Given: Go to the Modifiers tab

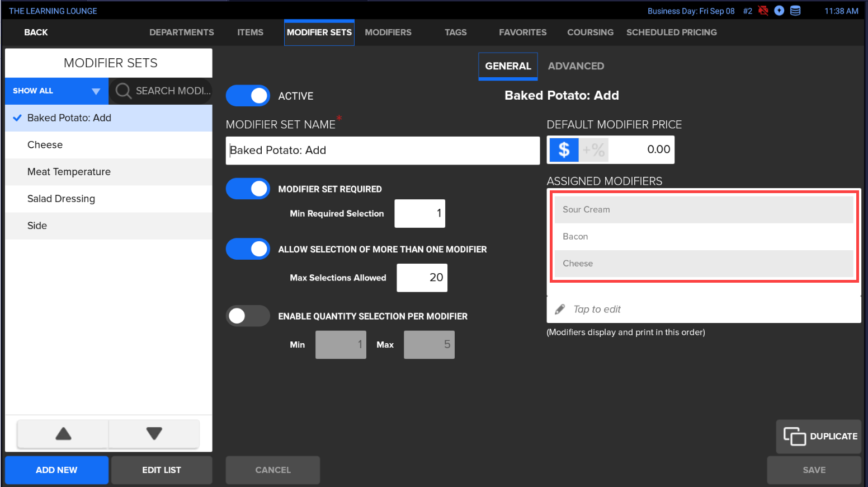Looking at the screenshot, I should pos(388,32).
